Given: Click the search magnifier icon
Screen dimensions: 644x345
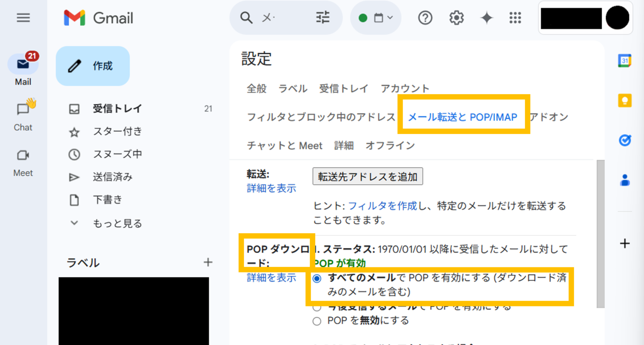Looking at the screenshot, I should (x=246, y=18).
